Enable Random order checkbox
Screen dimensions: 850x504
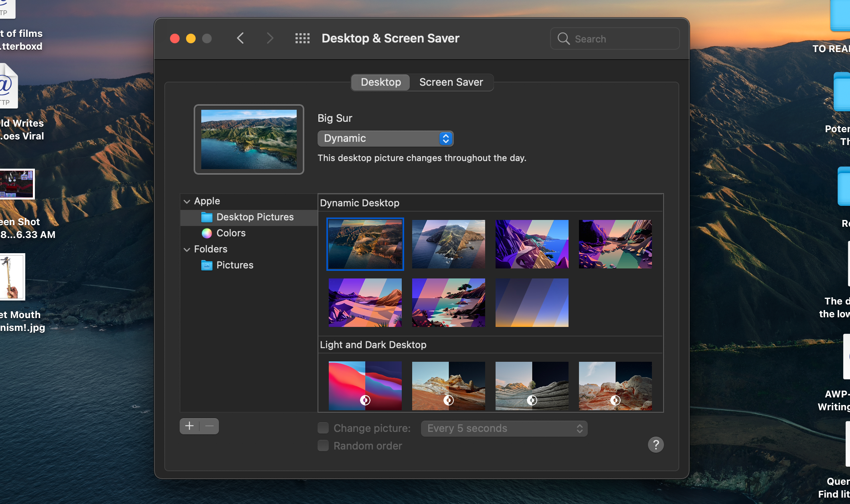point(323,445)
